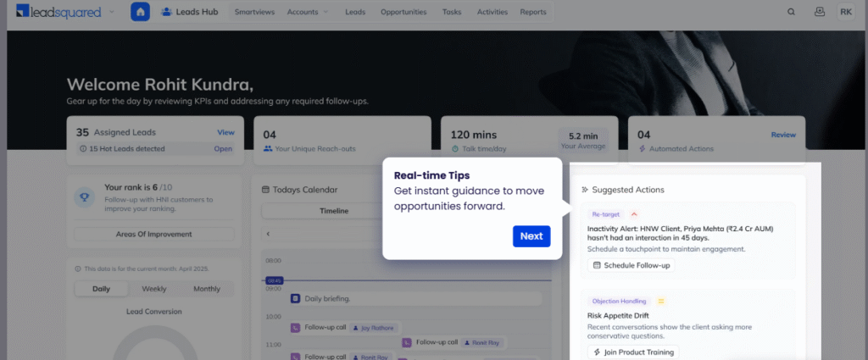868x360 pixels.
Task: Click the Daily briefing note icon
Action: tap(296, 299)
